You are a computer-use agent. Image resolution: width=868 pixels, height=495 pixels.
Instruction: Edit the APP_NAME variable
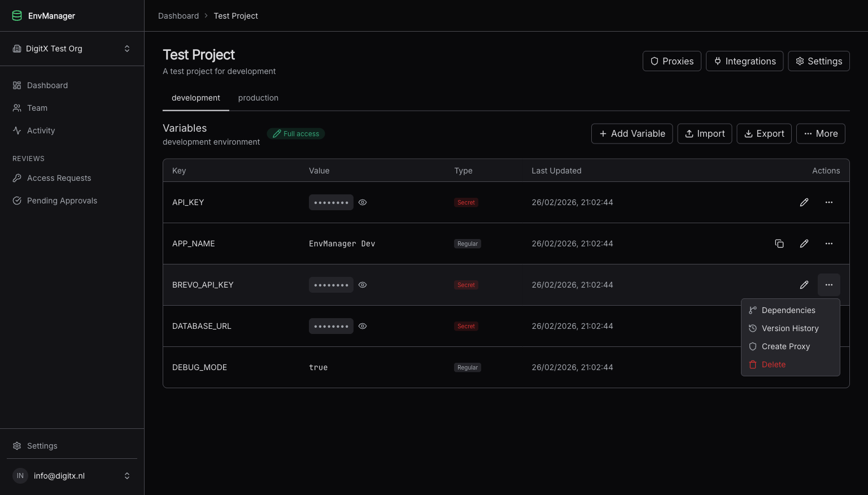point(804,244)
